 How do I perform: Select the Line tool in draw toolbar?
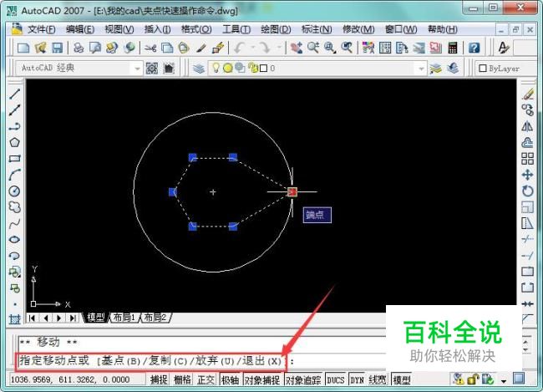pos(14,94)
